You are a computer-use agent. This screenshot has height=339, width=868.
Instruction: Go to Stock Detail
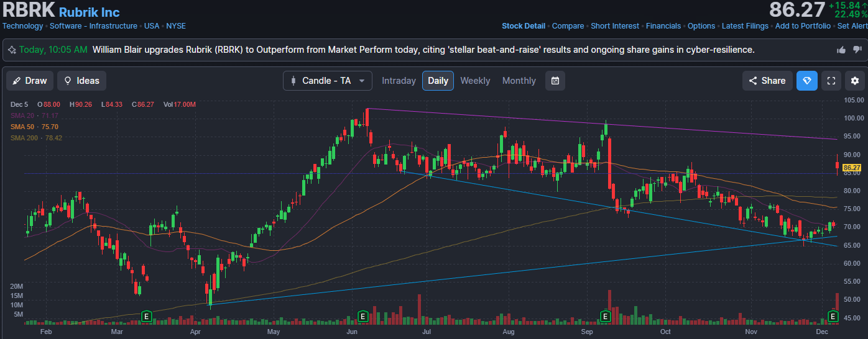(x=524, y=26)
